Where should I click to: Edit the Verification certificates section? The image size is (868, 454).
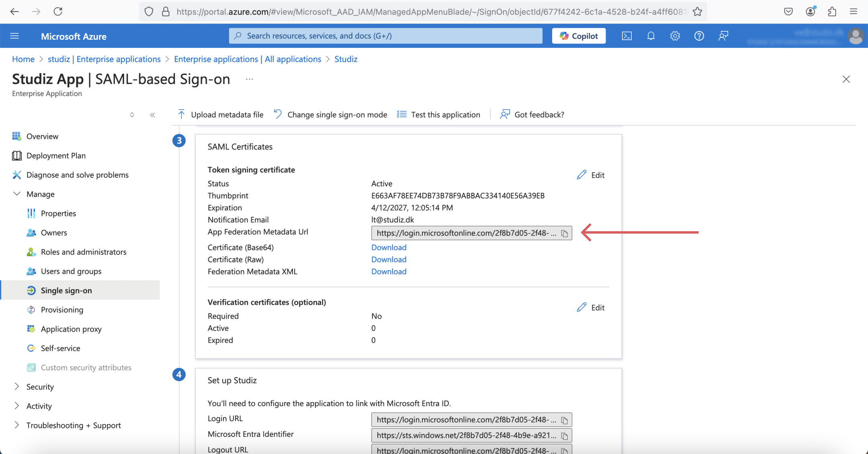[591, 307]
